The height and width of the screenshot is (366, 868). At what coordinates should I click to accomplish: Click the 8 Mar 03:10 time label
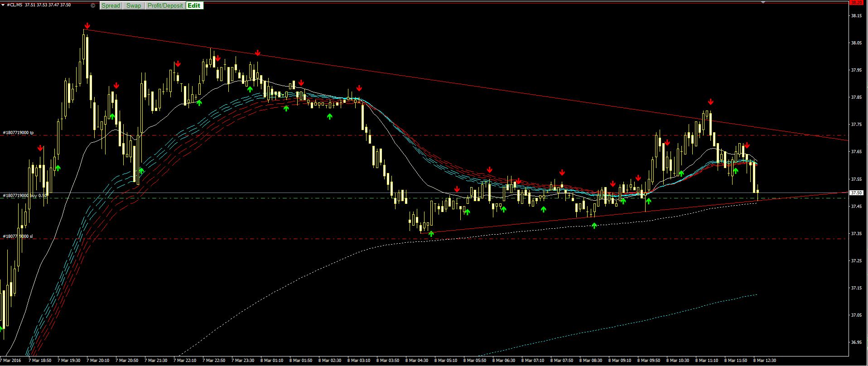point(359,361)
